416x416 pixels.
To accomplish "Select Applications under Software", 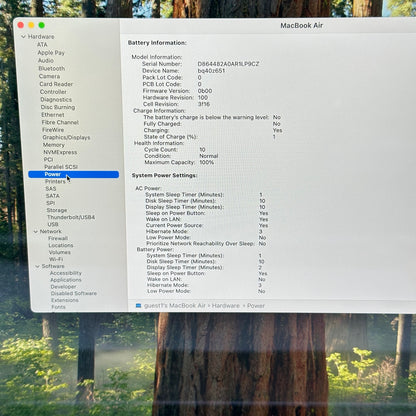I will pos(66,280).
